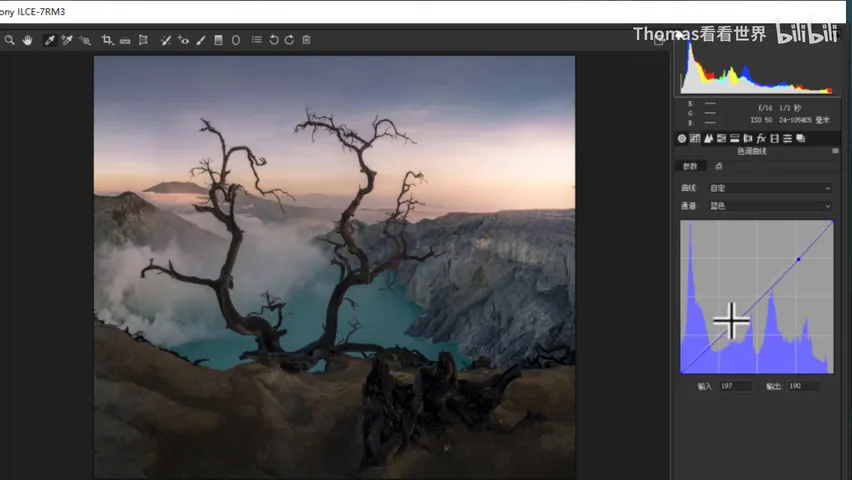852x480 pixels.
Task: Open the Tone Curve panel icon
Action: click(x=695, y=139)
